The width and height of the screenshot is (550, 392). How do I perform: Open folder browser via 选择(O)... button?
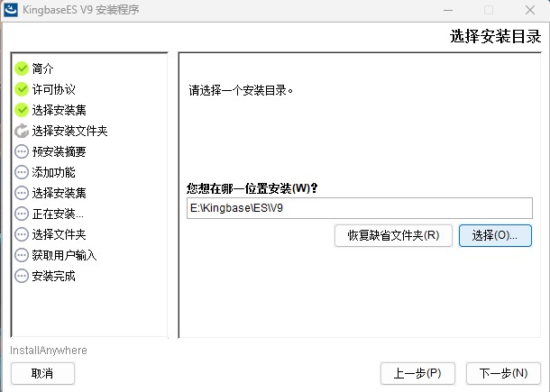495,235
